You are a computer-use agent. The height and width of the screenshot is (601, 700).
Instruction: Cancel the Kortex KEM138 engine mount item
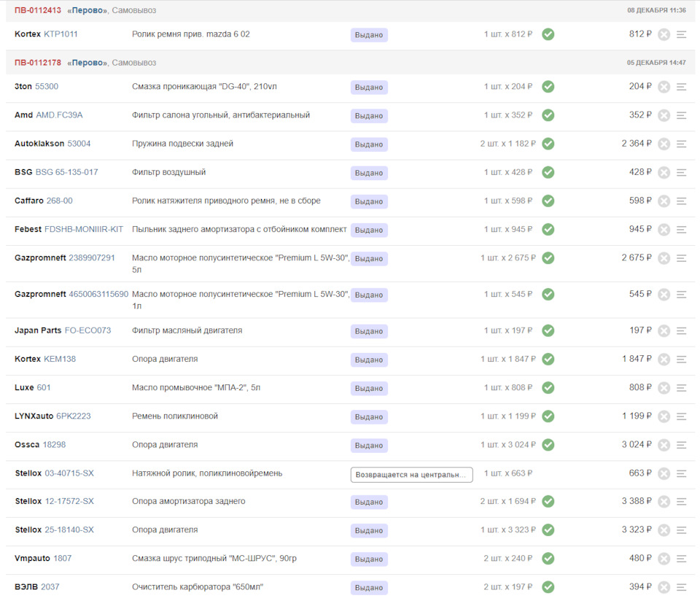coord(664,359)
